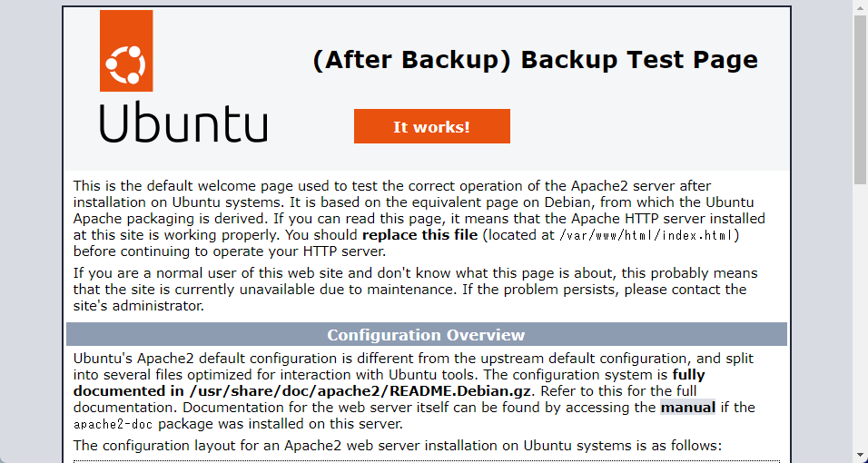The height and width of the screenshot is (463, 868).
Task: Open the 'manual' hyperlink
Action: coord(688,408)
